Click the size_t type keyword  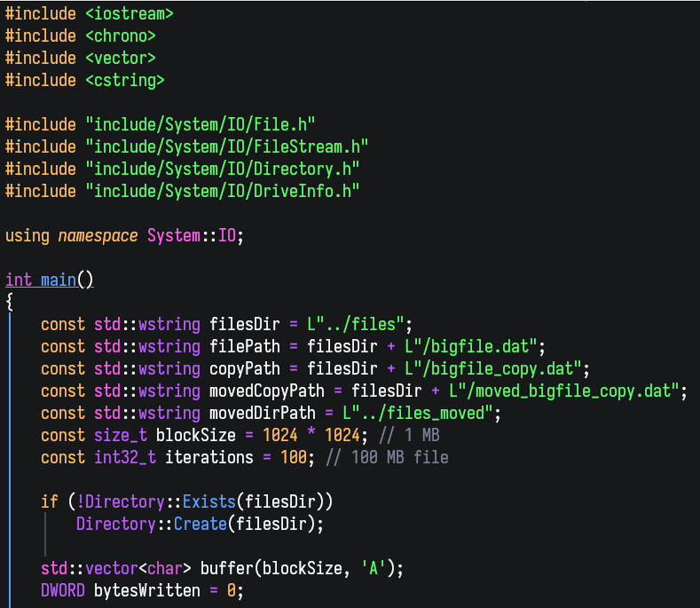click(120, 436)
